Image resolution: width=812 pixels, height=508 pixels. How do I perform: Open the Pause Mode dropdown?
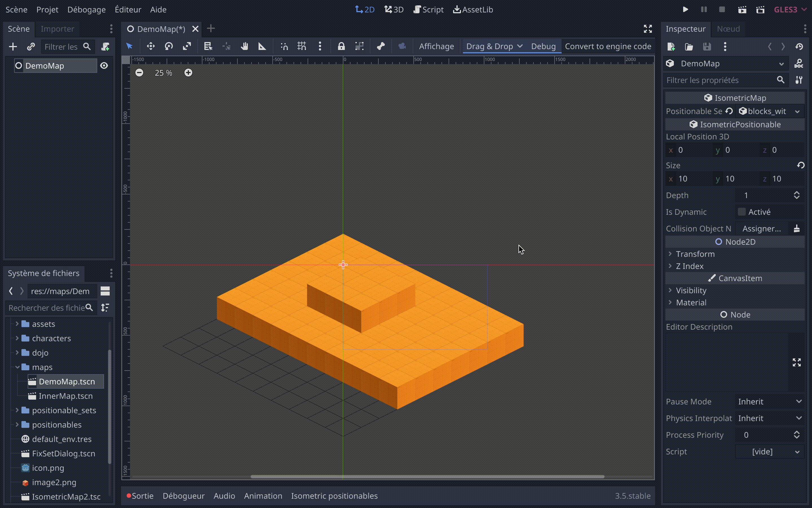click(x=770, y=402)
